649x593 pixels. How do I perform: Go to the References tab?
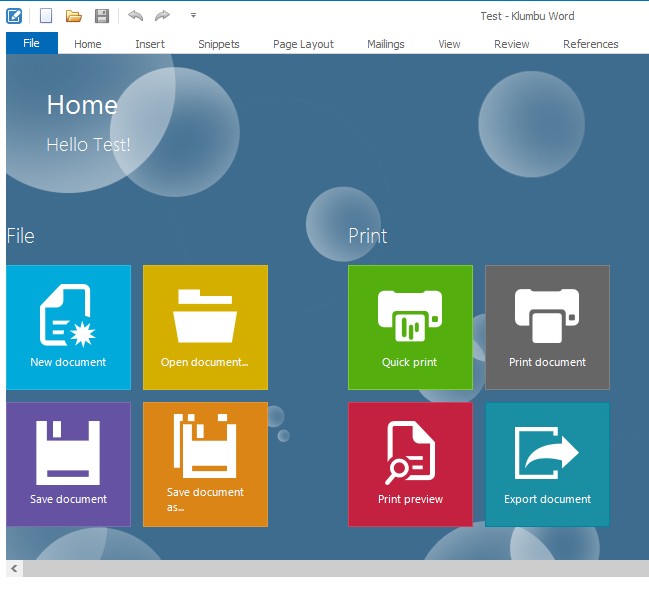tap(590, 44)
